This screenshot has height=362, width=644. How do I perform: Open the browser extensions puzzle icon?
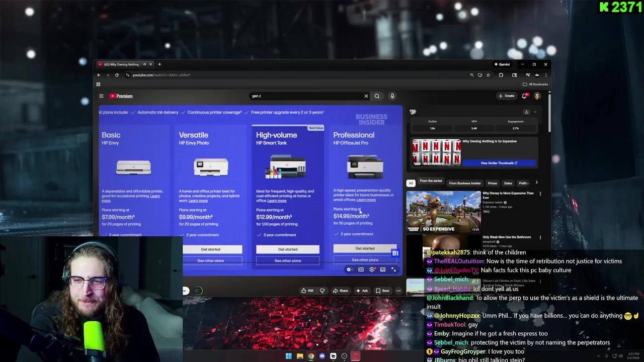point(501,75)
